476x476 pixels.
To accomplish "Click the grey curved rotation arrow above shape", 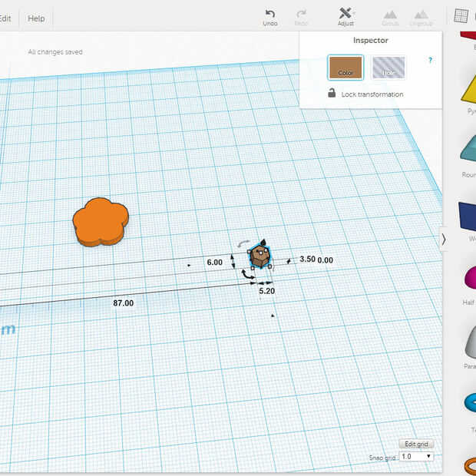I will click(243, 243).
